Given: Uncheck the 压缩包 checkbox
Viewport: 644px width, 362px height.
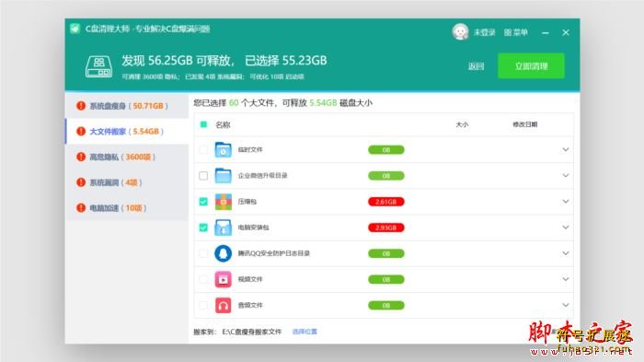Looking at the screenshot, I should pyautogui.click(x=203, y=202).
